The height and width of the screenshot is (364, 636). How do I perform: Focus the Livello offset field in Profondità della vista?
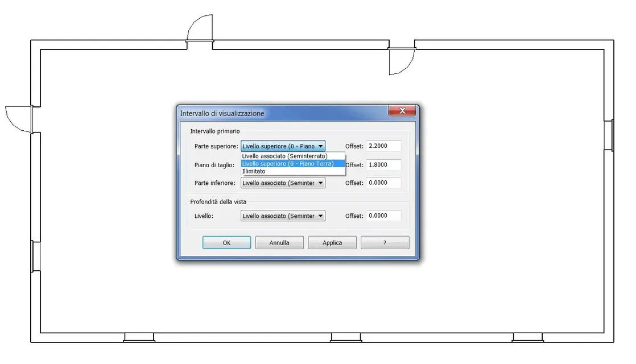pos(383,216)
